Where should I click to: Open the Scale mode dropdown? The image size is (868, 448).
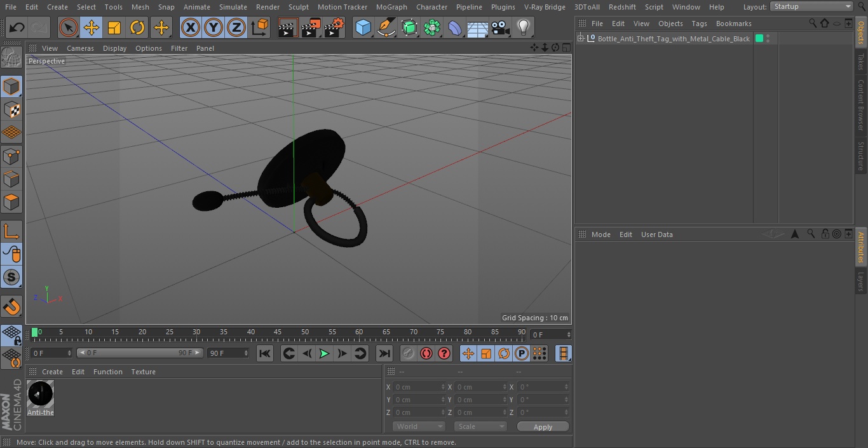click(480, 426)
